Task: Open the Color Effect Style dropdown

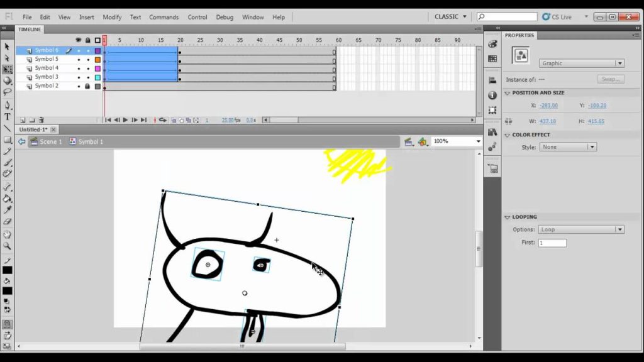Action: pyautogui.click(x=568, y=147)
